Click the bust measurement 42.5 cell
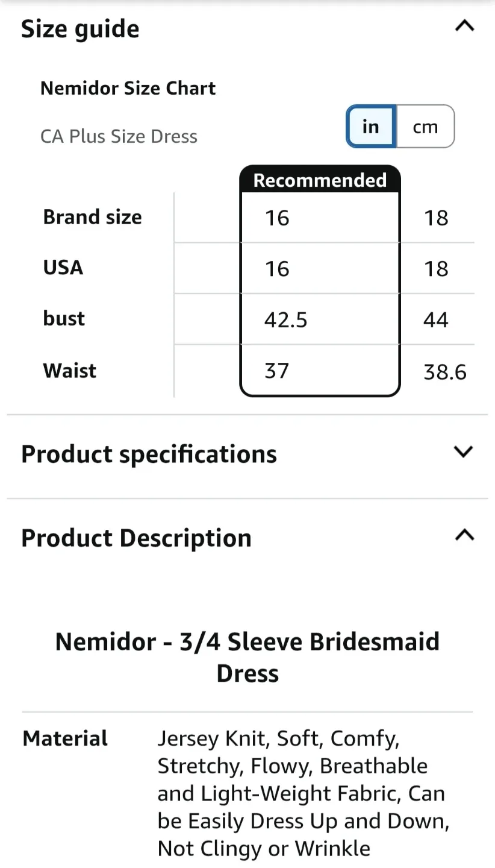495x868 pixels. tap(287, 320)
